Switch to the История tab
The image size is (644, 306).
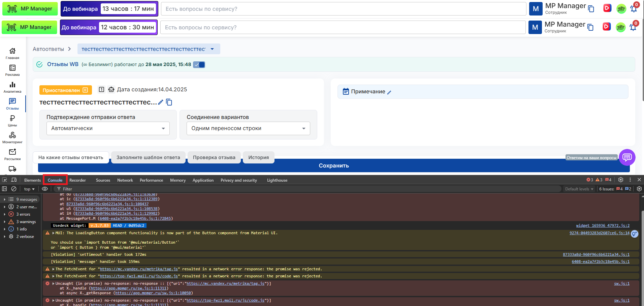click(258, 157)
